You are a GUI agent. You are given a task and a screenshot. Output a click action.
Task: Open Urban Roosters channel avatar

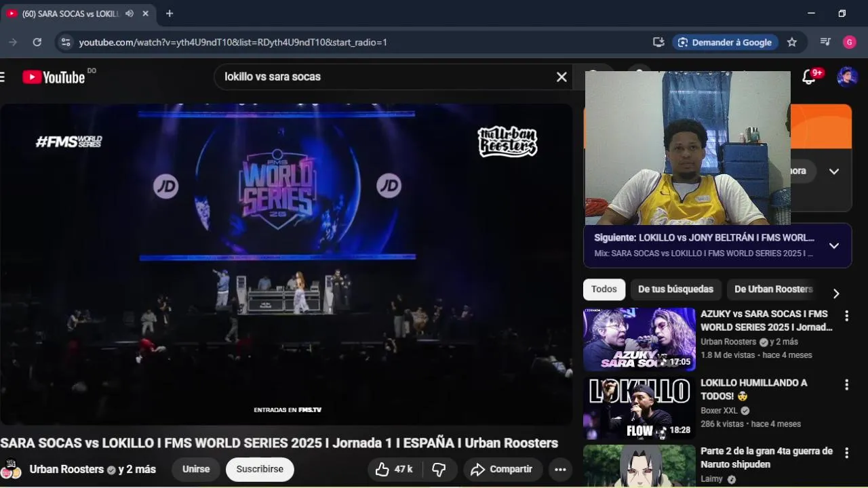tap(11, 469)
